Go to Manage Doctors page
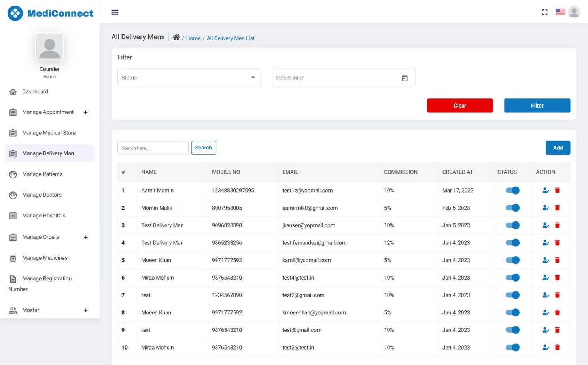 (42, 195)
